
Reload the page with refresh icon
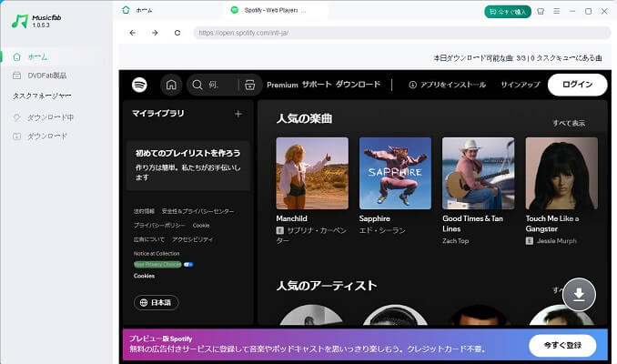[177, 33]
